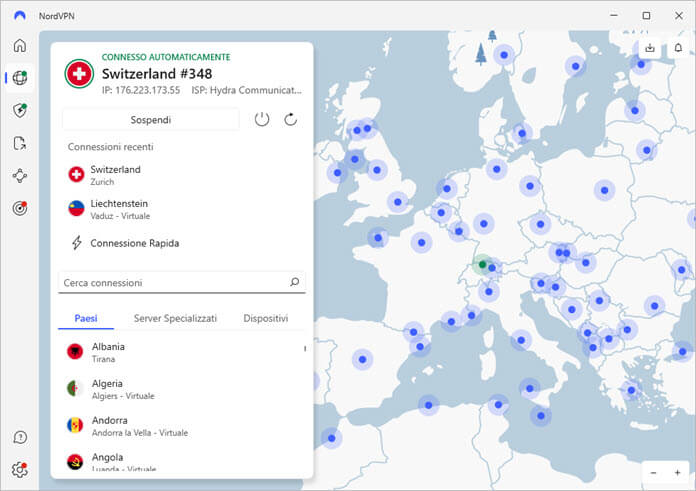Click the Andorra flag icon
This screenshot has height=491, width=696.
click(x=75, y=425)
